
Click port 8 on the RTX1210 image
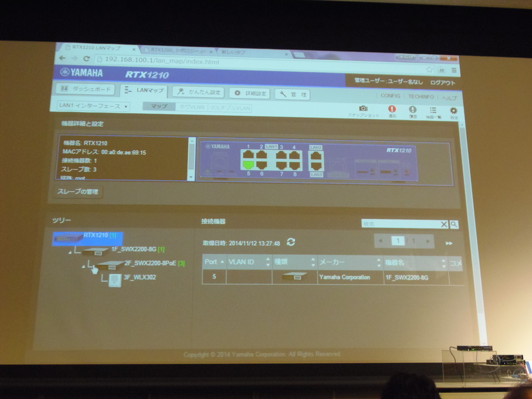click(x=294, y=166)
